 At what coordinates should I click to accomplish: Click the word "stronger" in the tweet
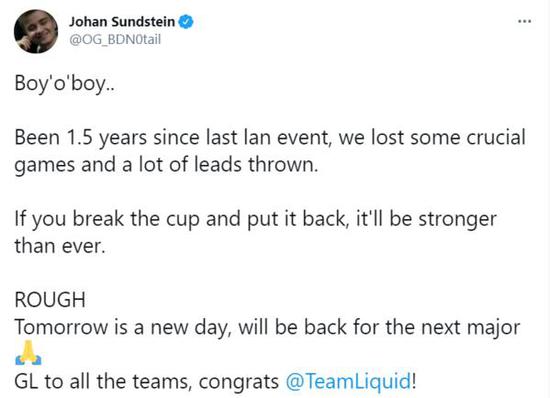point(458,220)
